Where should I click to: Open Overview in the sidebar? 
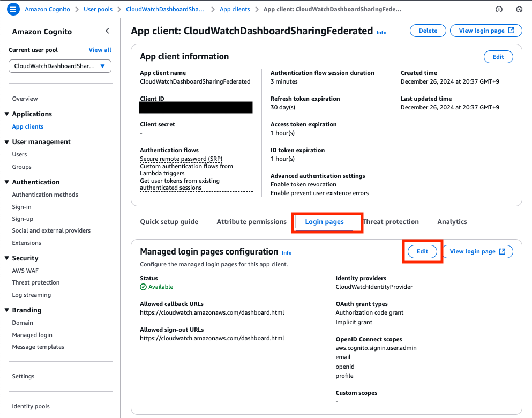coord(25,99)
